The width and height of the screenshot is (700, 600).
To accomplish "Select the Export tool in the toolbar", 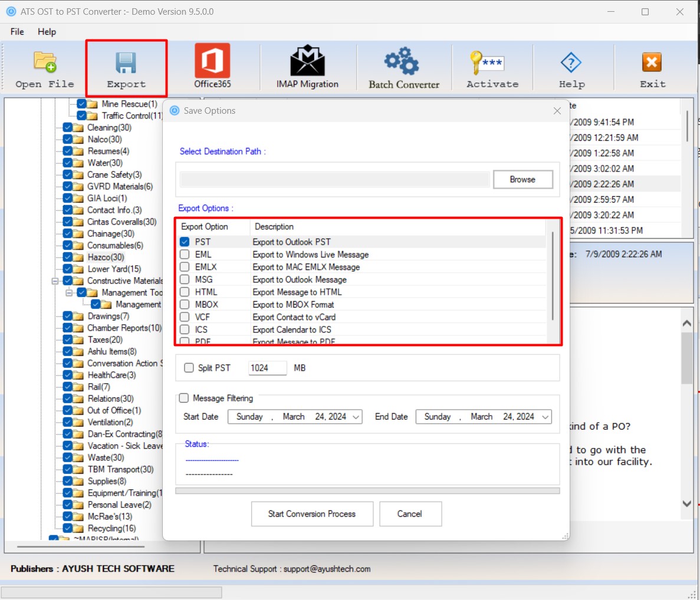I will click(x=126, y=65).
